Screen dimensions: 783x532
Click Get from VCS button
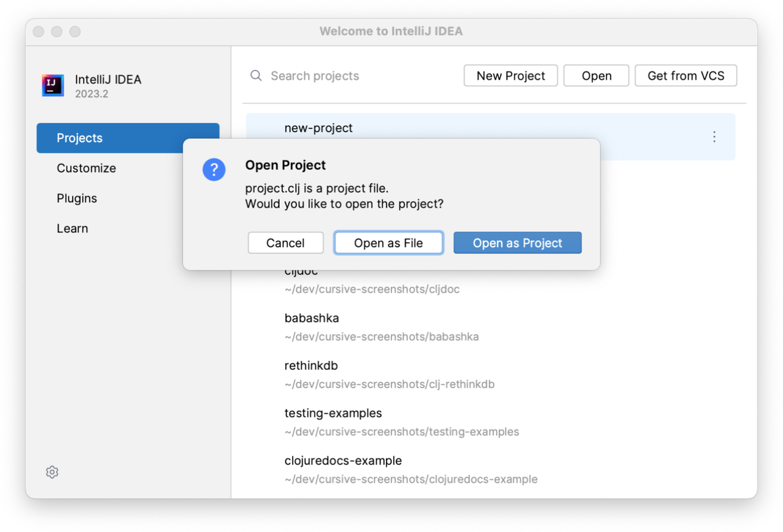tap(686, 76)
